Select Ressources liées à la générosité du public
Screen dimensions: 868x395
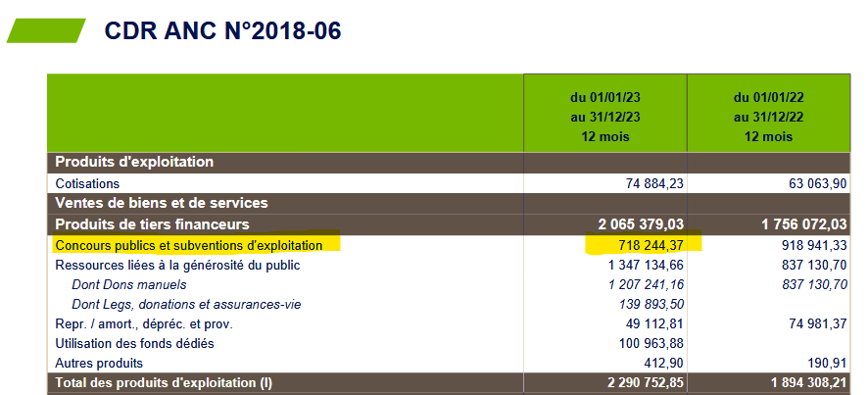pos(177,266)
